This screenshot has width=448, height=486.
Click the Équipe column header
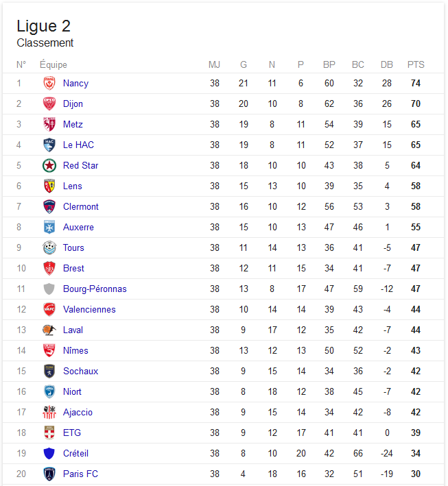tap(54, 64)
